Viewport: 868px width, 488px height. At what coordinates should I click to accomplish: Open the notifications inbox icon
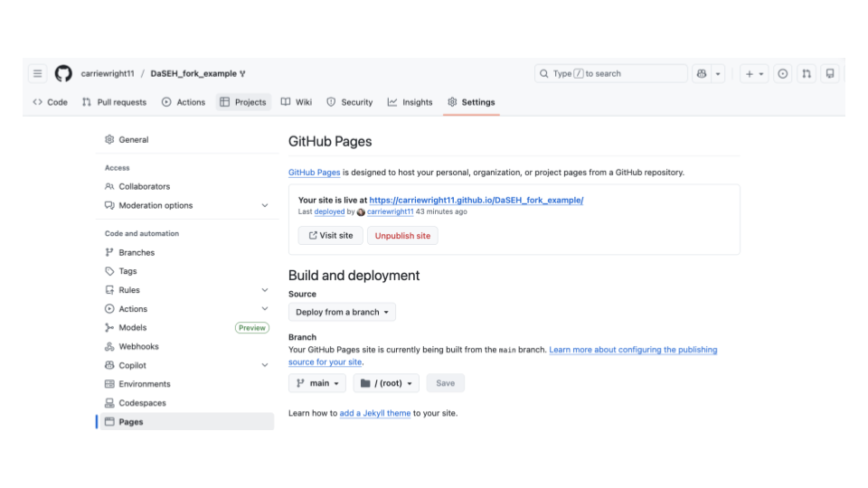830,73
